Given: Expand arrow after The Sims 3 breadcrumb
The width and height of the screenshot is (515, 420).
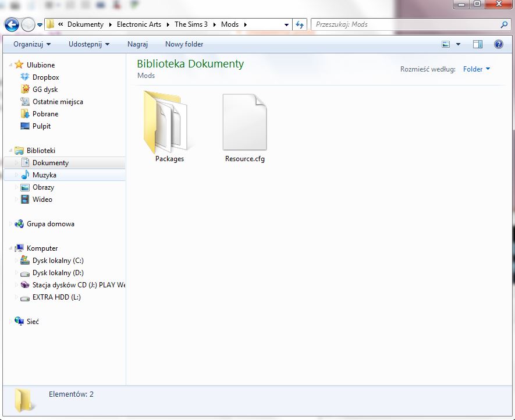Looking at the screenshot, I should point(215,24).
